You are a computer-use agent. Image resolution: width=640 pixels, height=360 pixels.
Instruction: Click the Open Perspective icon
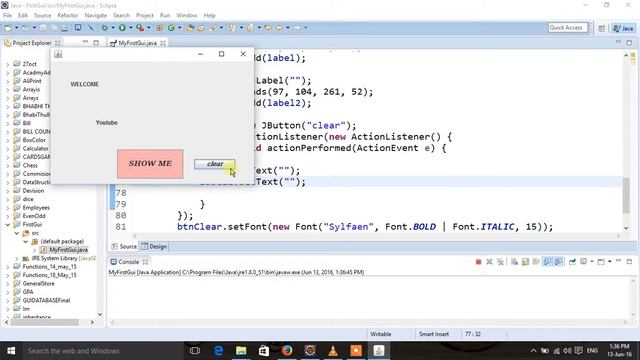(602, 28)
